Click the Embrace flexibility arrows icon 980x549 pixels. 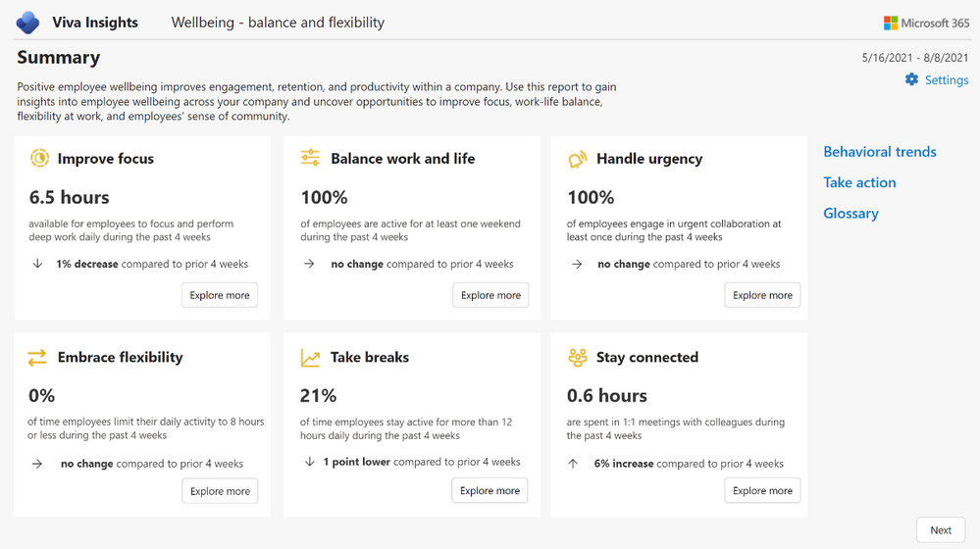pos(37,357)
